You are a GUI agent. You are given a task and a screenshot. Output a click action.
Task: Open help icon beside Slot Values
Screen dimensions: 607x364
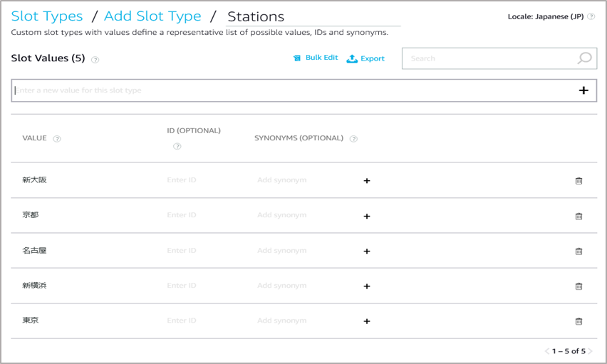[x=95, y=60]
